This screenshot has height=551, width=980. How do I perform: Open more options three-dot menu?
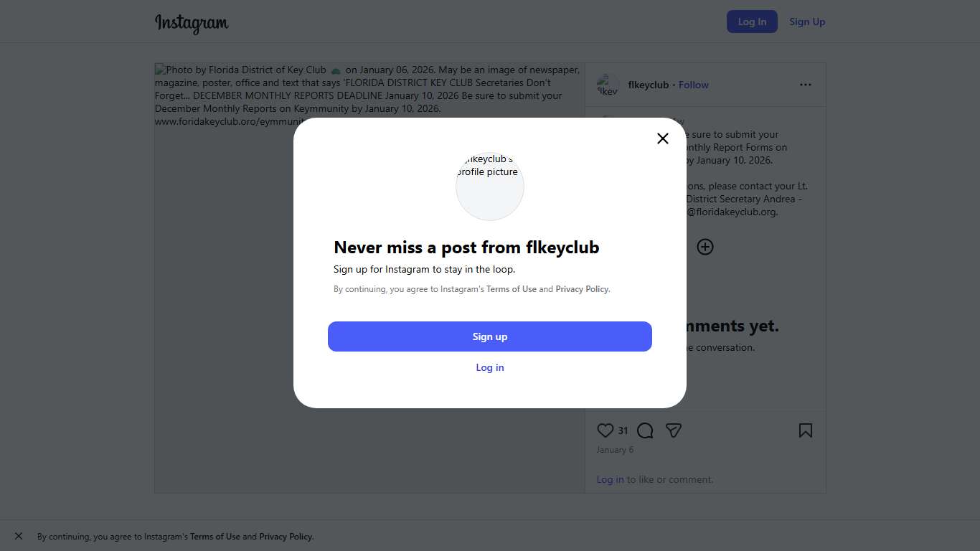(806, 85)
